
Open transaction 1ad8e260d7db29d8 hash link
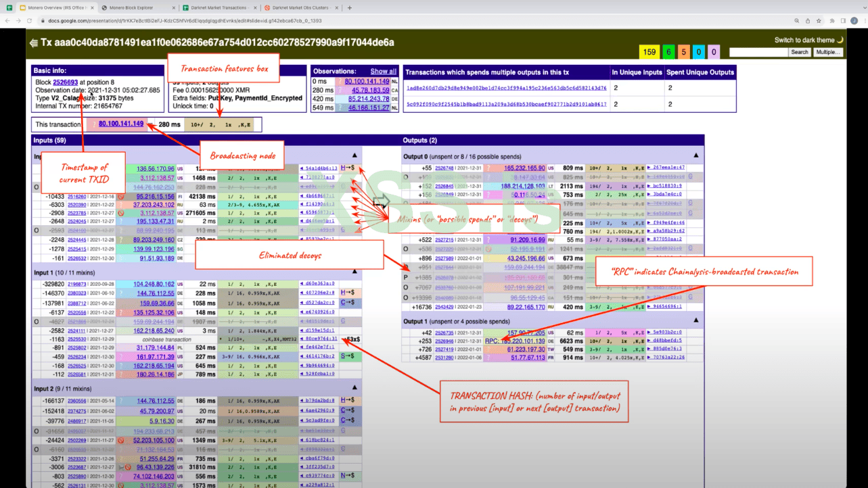[506, 88]
